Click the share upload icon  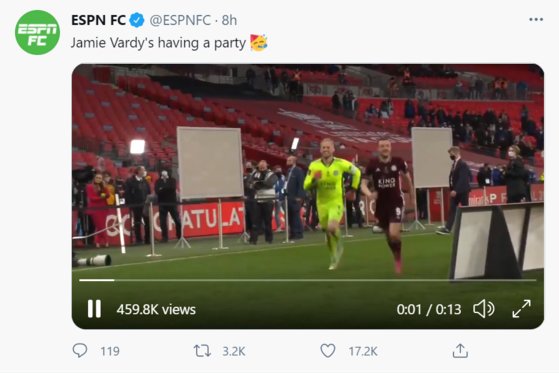pos(460,351)
